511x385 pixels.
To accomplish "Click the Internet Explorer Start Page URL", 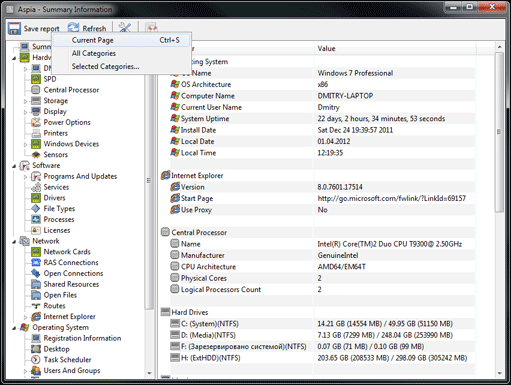I will (x=391, y=198).
